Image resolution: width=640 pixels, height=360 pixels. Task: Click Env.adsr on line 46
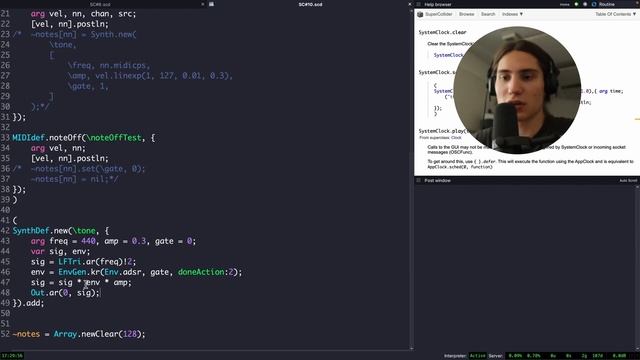point(123,272)
